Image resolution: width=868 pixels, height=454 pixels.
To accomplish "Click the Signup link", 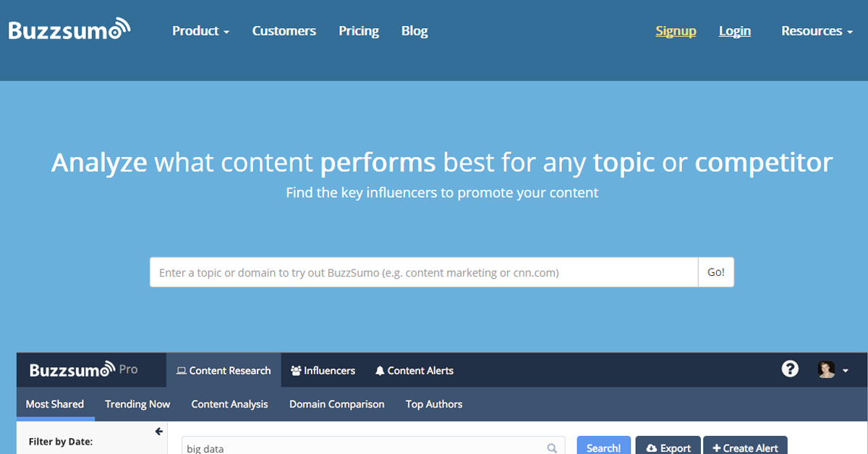I will click(676, 30).
